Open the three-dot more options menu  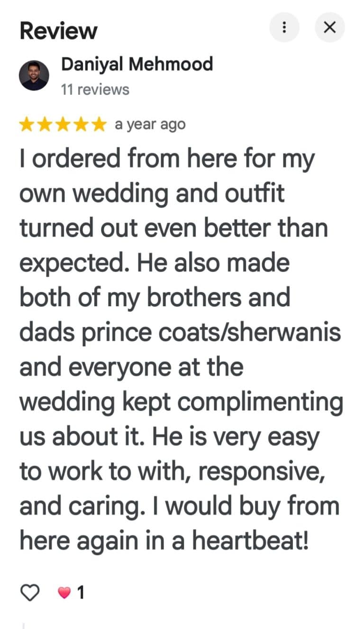tap(284, 27)
